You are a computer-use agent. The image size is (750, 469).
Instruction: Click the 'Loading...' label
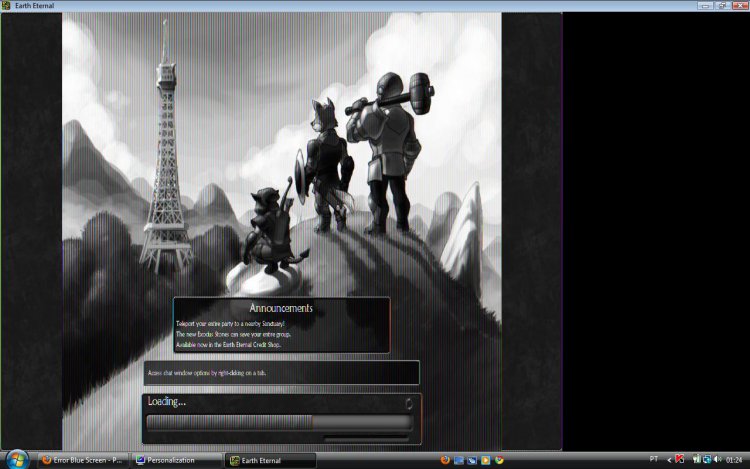[x=166, y=401]
